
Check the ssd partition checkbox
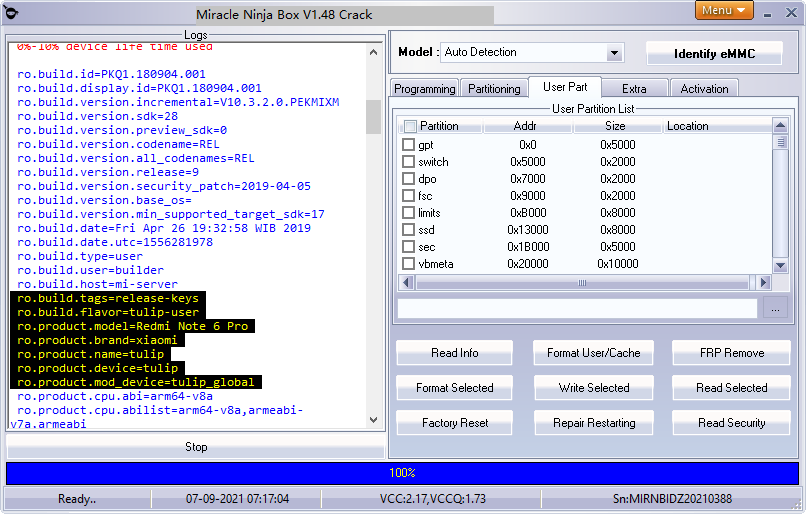click(408, 229)
